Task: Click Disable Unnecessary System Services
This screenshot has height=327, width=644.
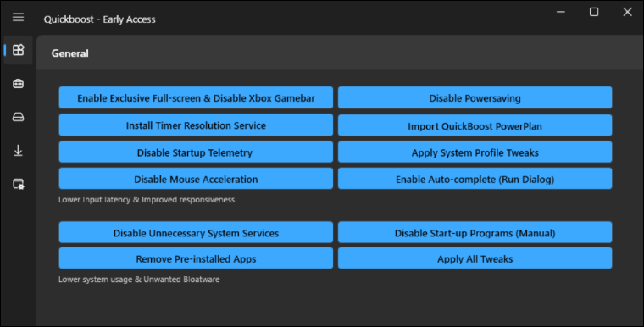Action: [196, 232]
